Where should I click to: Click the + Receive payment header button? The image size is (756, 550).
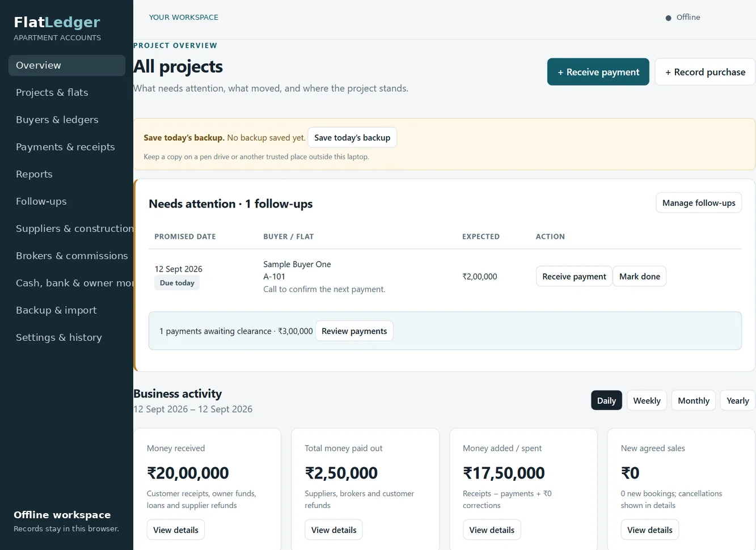598,72
